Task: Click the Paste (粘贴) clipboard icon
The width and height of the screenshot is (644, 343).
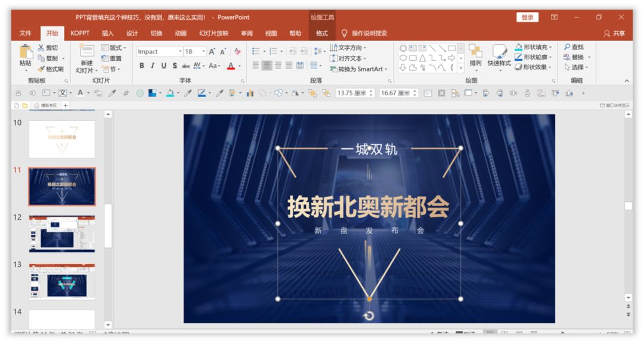Action: point(26,52)
